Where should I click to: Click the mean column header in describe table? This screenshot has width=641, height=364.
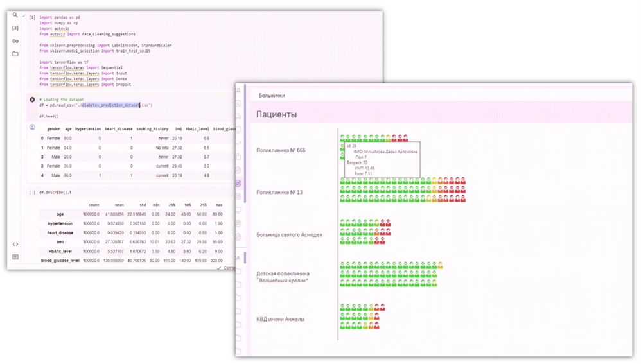(x=119, y=205)
